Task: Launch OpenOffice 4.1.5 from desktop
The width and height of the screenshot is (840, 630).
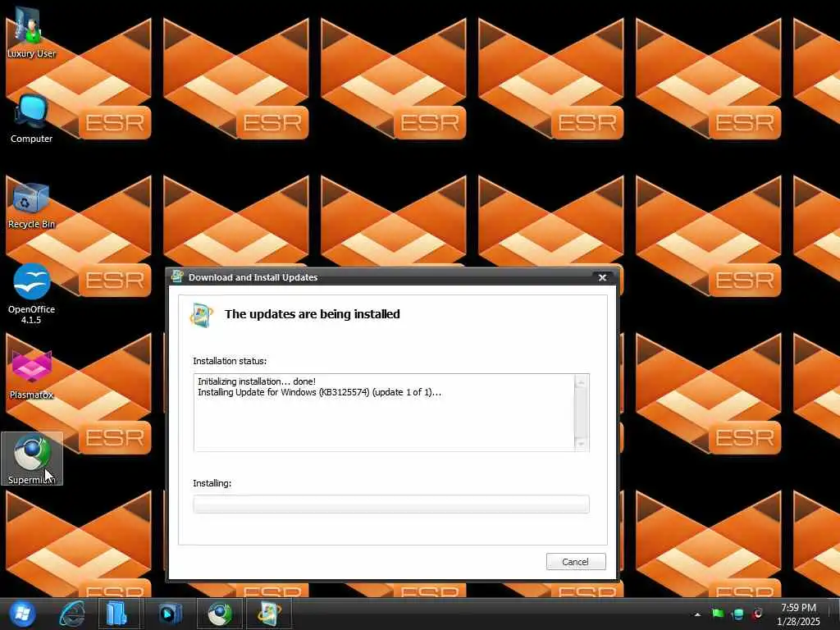Action: (31, 294)
